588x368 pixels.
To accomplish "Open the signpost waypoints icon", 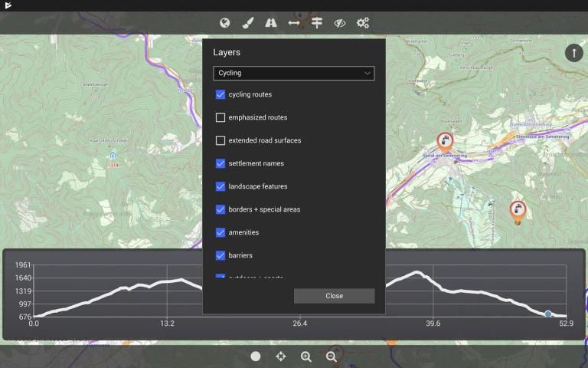I will click(317, 23).
